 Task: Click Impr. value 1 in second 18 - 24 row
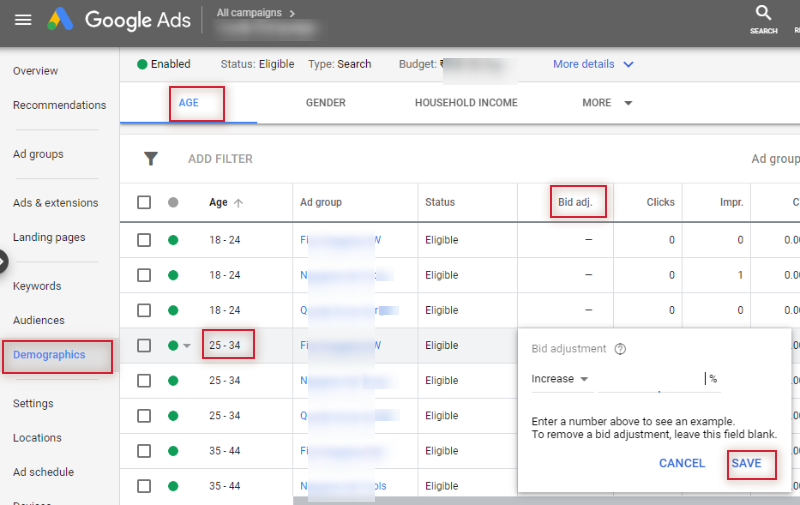(x=740, y=275)
